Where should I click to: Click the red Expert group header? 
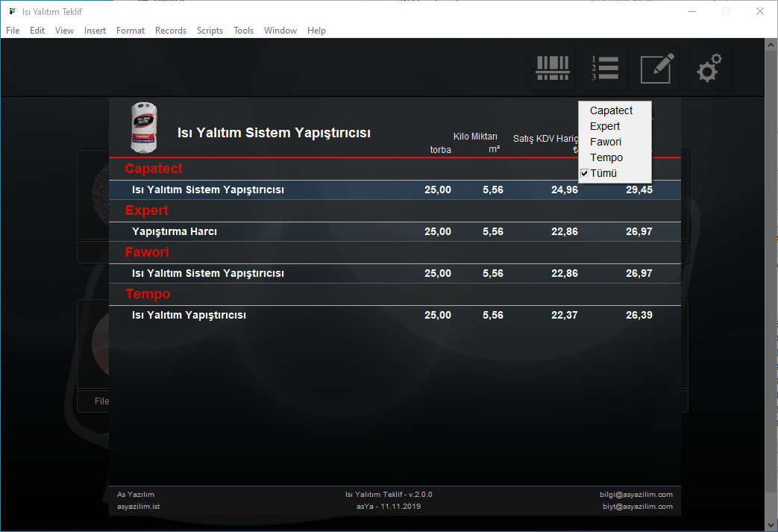click(146, 210)
